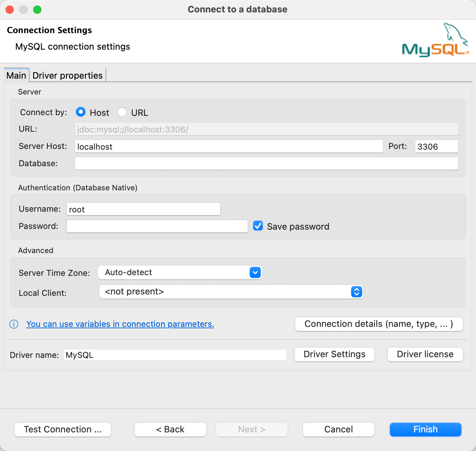The image size is (476, 451).
Task: Open the variables in connection parameters link
Action: point(120,324)
